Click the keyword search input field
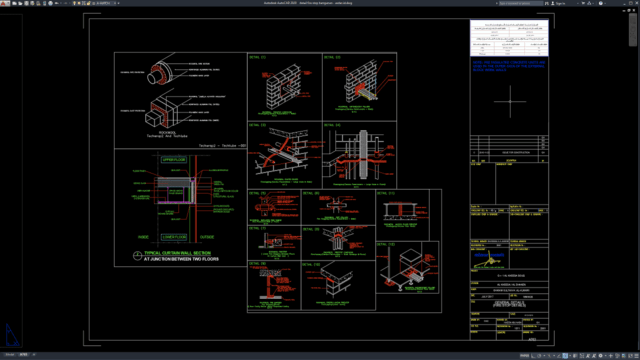Screen dimensions: 640x360 (x=521, y=3)
